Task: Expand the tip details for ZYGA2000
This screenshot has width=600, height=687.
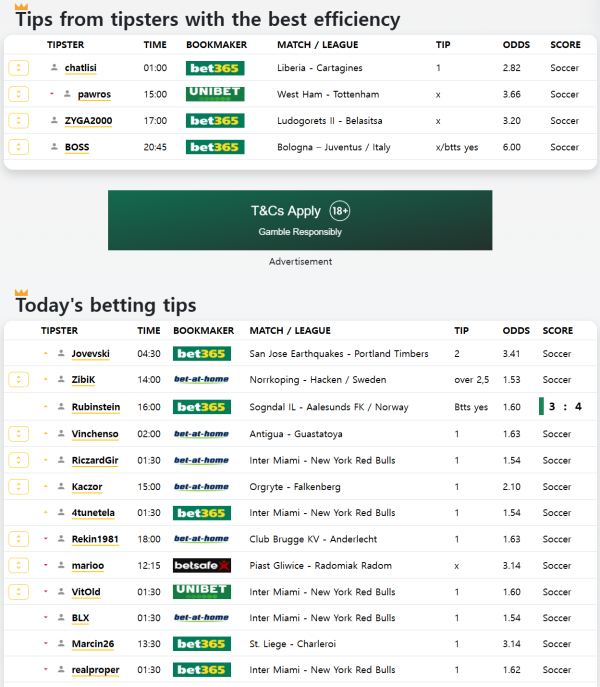Action: [18, 121]
